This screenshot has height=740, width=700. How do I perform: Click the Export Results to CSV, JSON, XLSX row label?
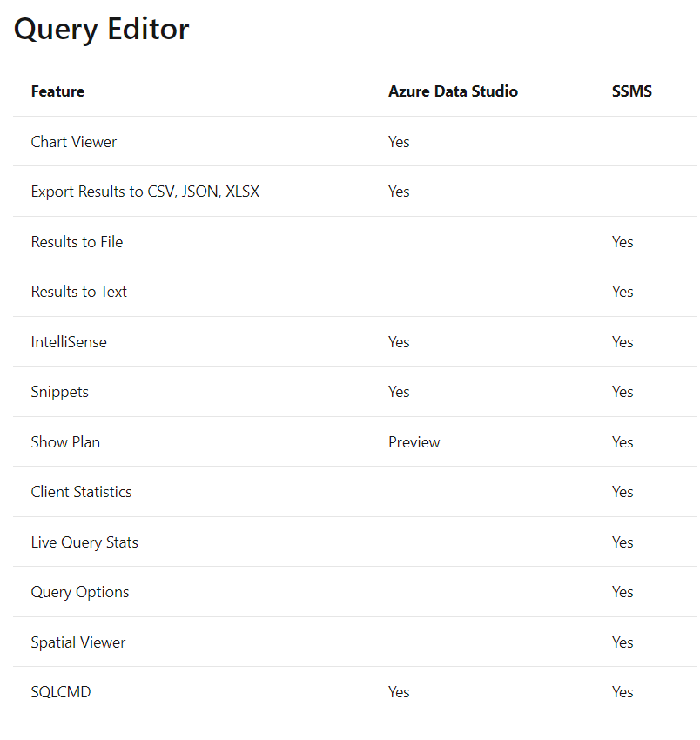(x=145, y=192)
